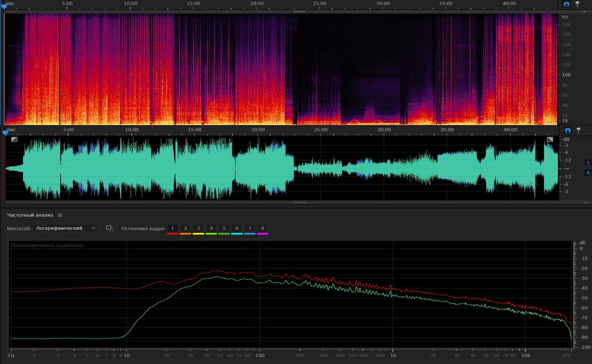
Task: Click hold frame button 5
Action: click(224, 228)
